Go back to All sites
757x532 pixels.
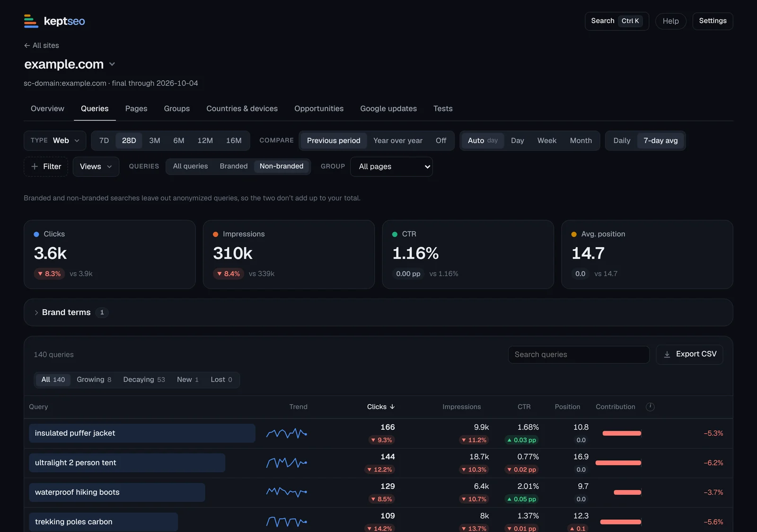[42, 45]
